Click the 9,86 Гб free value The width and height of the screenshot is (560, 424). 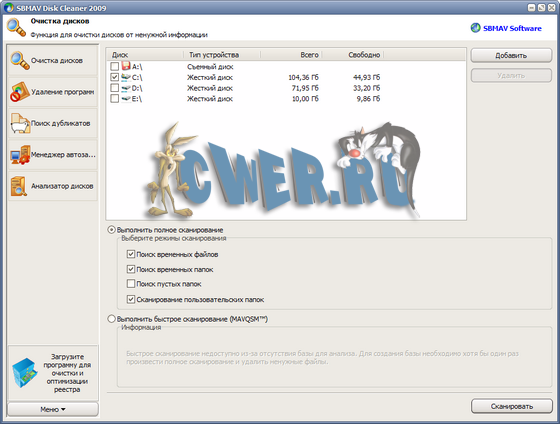point(368,99)
